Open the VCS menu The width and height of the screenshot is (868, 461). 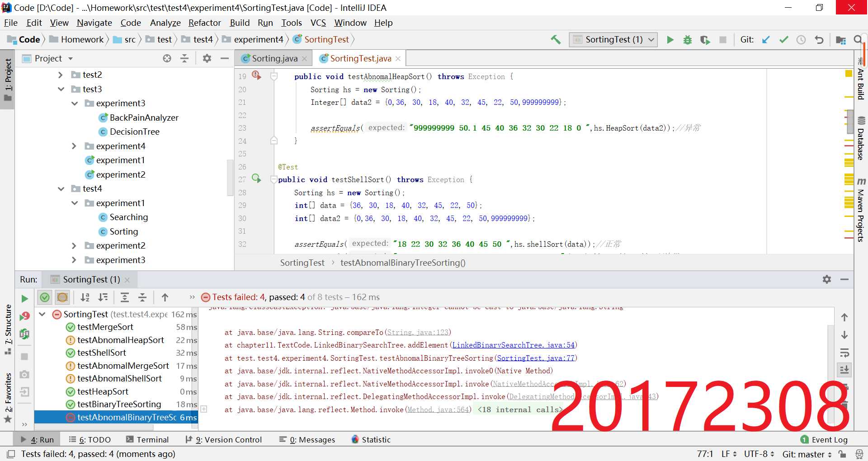click(318, 23)
